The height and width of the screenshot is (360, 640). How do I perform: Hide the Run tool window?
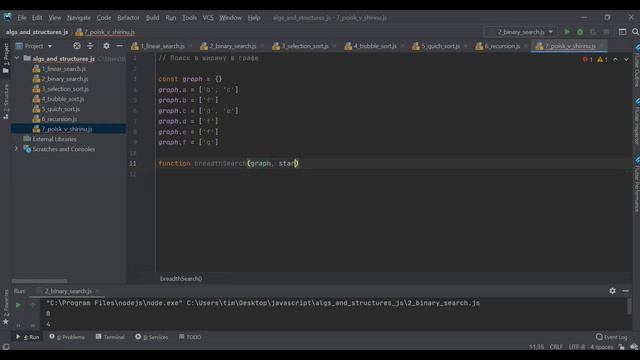point(625,291)
